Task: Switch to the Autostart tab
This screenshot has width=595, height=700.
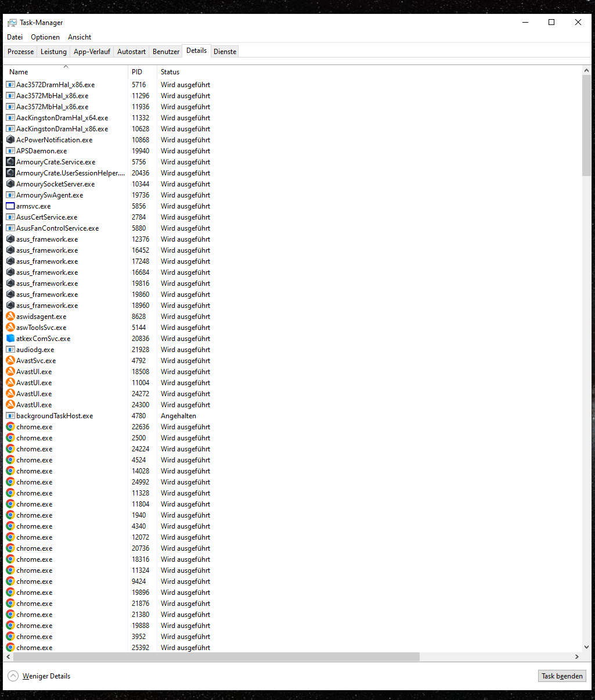Action: click(131, 52)
